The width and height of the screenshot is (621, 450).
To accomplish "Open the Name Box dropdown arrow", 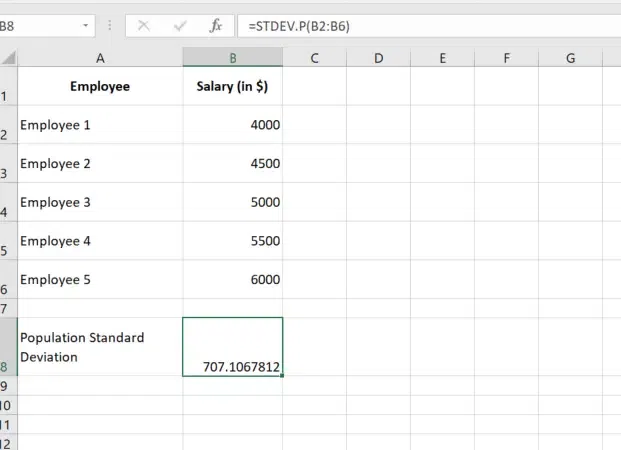I will [86, 26].
